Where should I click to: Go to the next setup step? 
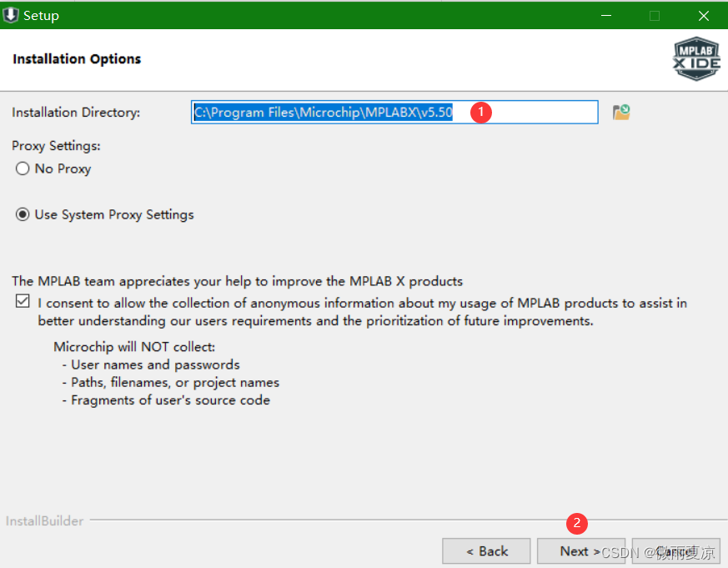(581, 551)
